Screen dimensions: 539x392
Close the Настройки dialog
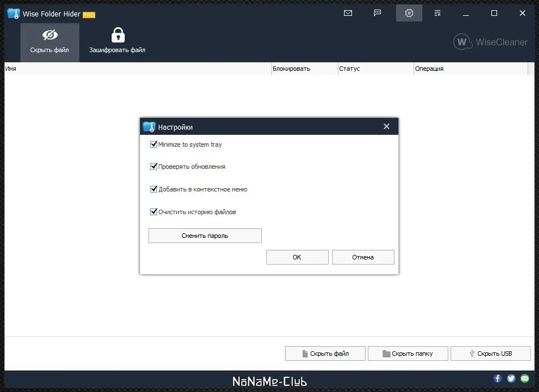pyautogui.click(x=387, y=126)
